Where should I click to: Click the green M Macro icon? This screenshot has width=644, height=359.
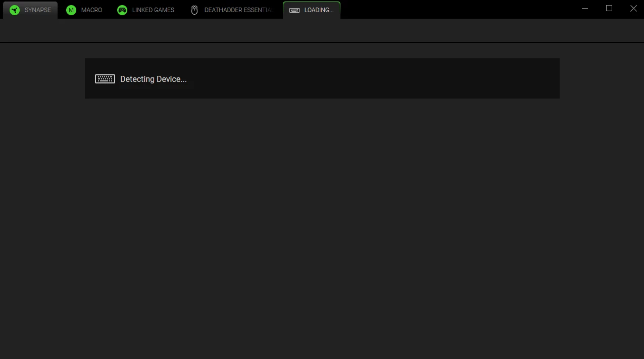tap(71, 10)
